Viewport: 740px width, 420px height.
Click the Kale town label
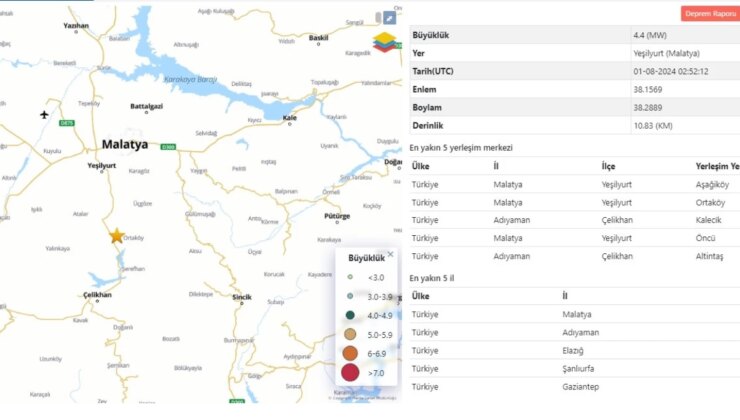290,118
